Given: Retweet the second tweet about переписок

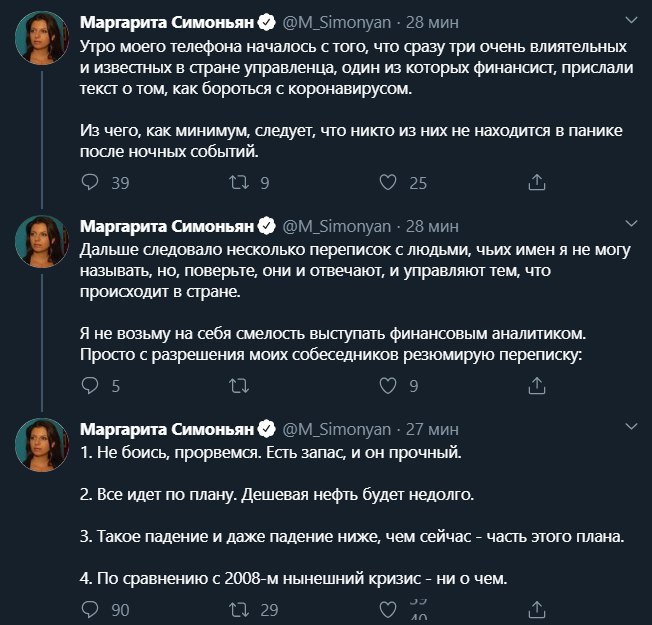Looking at the screenshot, I should click(x=239, y=386).
